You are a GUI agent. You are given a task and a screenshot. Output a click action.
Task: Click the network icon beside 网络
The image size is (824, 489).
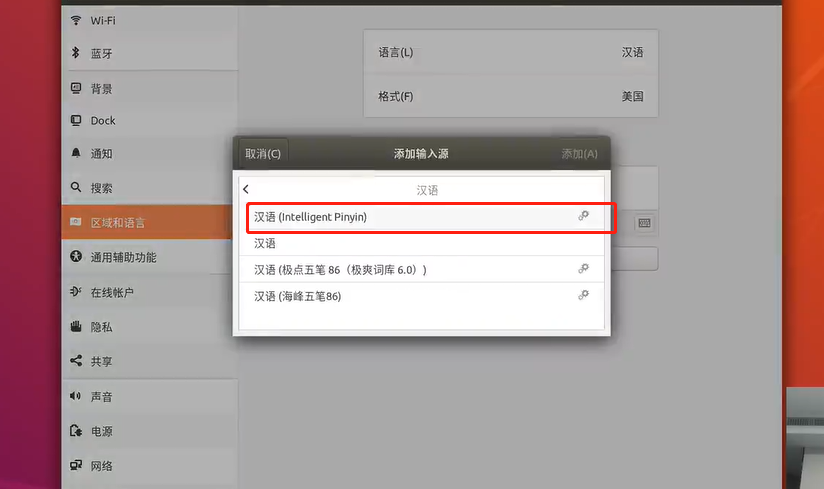[x=76, y=465]
